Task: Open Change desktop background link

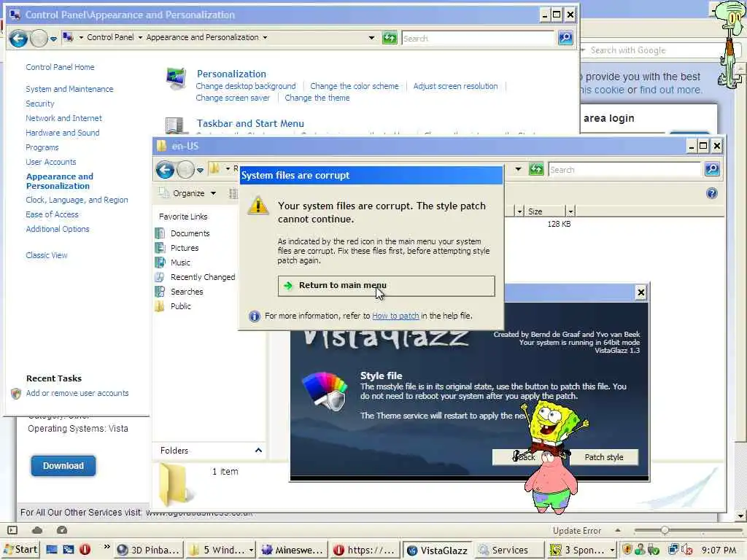Action: pyautogui.click(x=246, y=86)
